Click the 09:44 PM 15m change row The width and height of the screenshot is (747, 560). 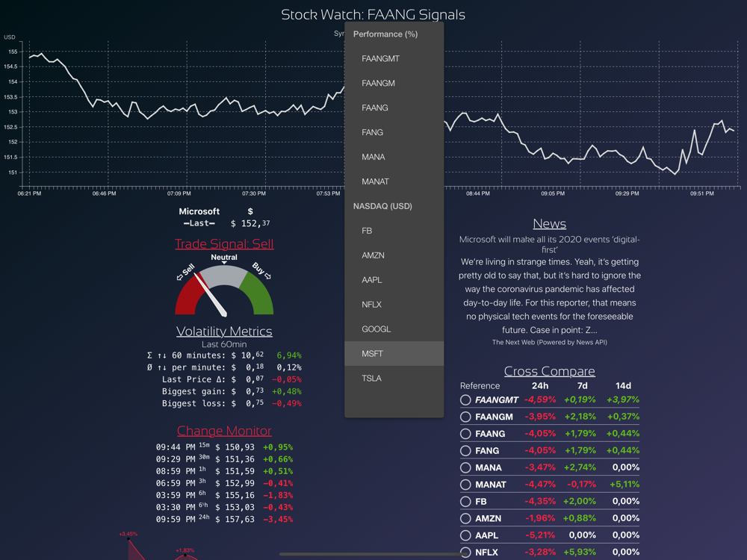224,447
